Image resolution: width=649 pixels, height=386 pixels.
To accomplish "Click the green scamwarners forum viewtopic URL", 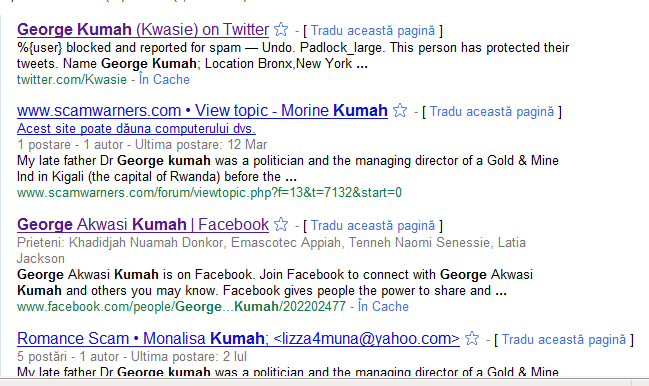I will tap(209, 193).
